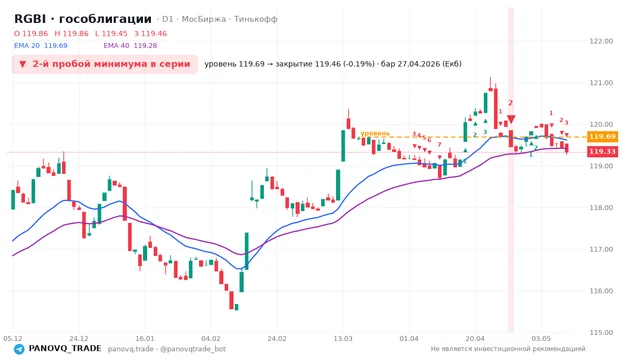Click the 24.12 date axis label
The image size is (640, 360).
tap(78, 338)
